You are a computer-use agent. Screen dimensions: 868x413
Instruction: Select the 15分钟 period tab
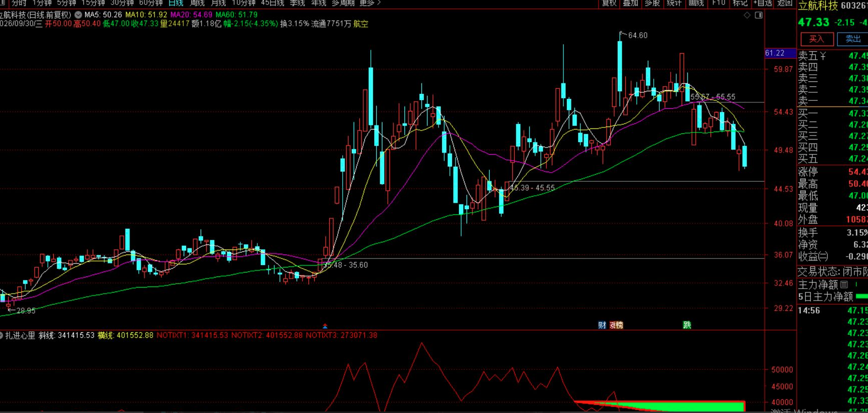[x=93, y=3]
